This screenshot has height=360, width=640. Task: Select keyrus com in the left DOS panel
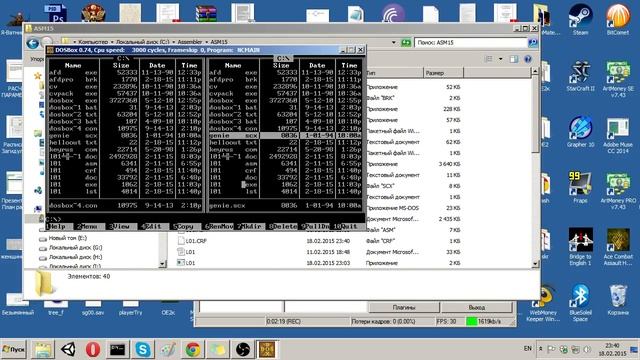click(x=125, y=149)
